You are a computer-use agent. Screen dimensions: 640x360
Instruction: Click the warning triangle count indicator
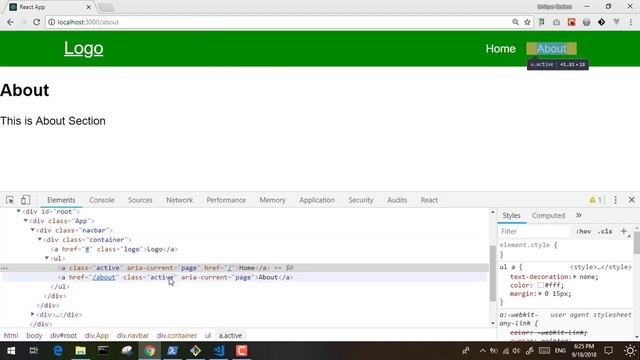596,200
